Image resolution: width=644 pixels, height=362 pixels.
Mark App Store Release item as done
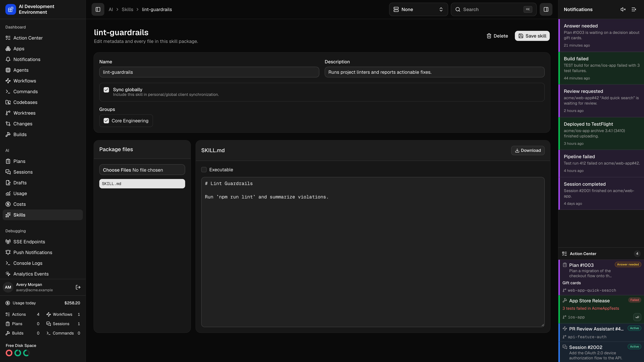click(637, 317)
